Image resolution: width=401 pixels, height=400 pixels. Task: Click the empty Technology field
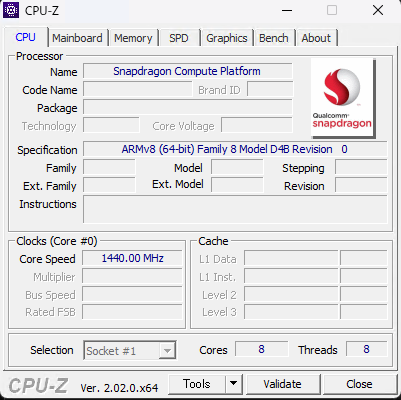pyautogui.click(x=111, y=125)
